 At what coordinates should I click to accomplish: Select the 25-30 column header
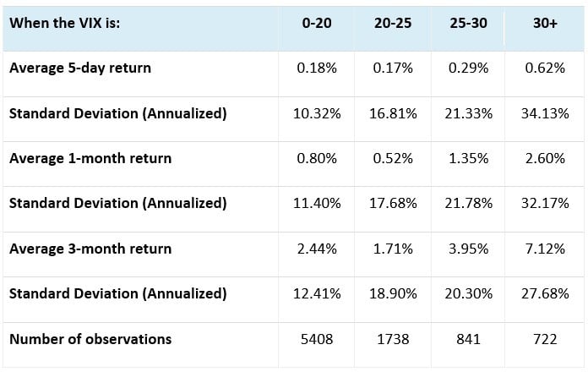pyautogui.click(x=468, y=23)
